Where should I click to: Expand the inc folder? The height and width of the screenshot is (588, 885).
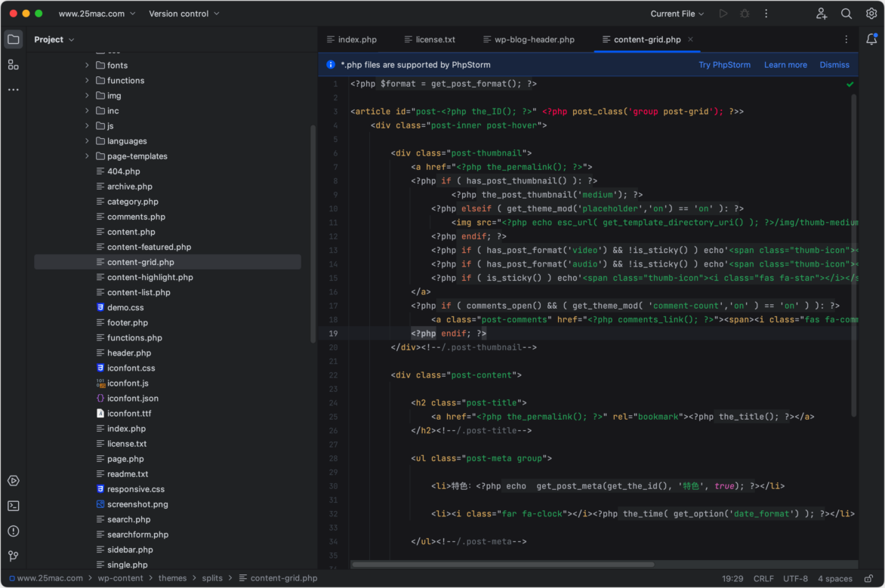click(87, 111)
